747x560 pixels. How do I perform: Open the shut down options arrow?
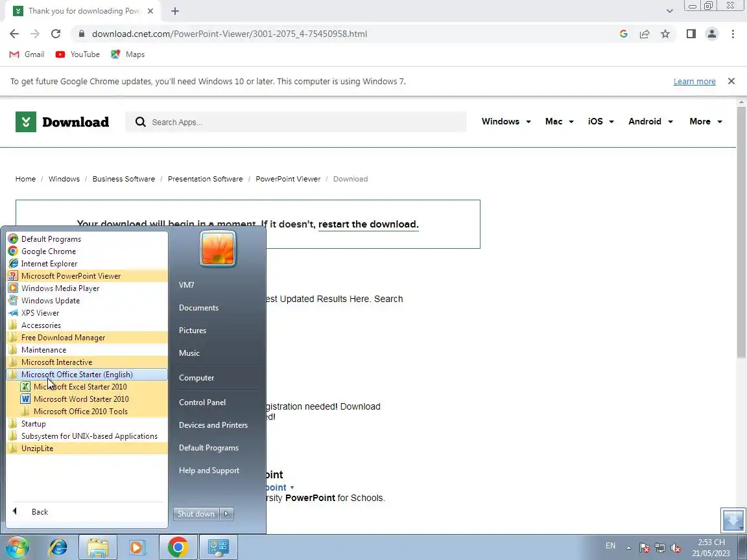tap(226, 514)
